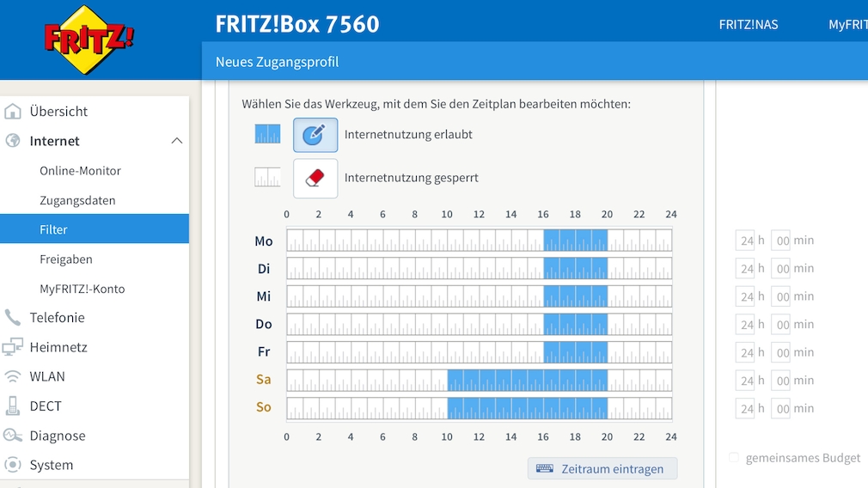Click Monday allowed block in schedule
The image size is (868, 488).
(576, 241)
